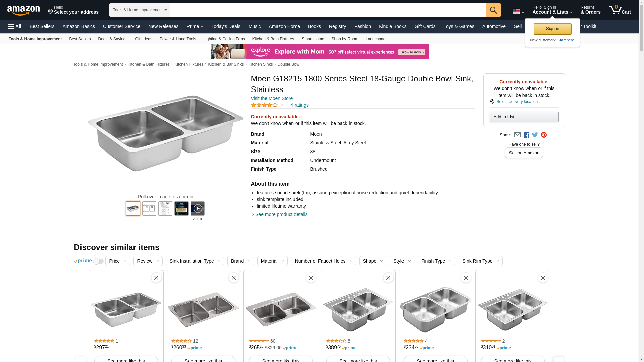Screen dimensions: 644x362
Task: Pin this product on Pinterest
Action: pos(544,135)
